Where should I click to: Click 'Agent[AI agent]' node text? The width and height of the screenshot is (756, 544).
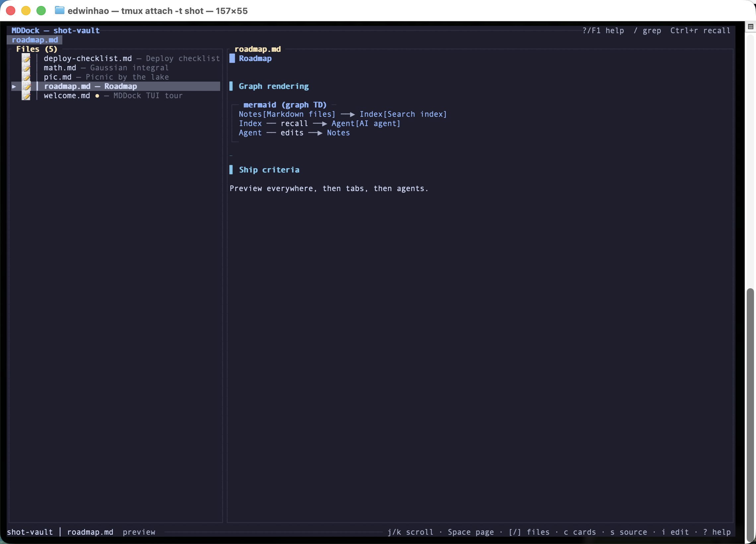[x=366, y=123]
